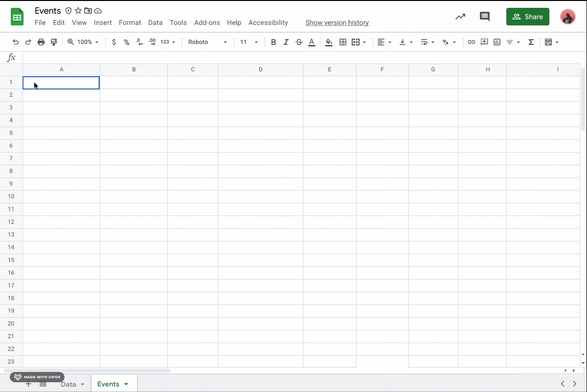Screen dimensions: 587x392
Task: Go to Sheets home via logo
Action: 17,17
